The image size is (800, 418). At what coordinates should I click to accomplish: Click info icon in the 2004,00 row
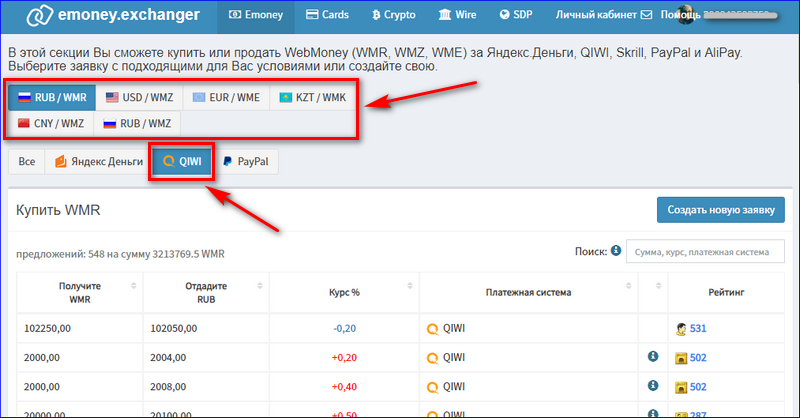pyautogui.click(x=653, y=356)
